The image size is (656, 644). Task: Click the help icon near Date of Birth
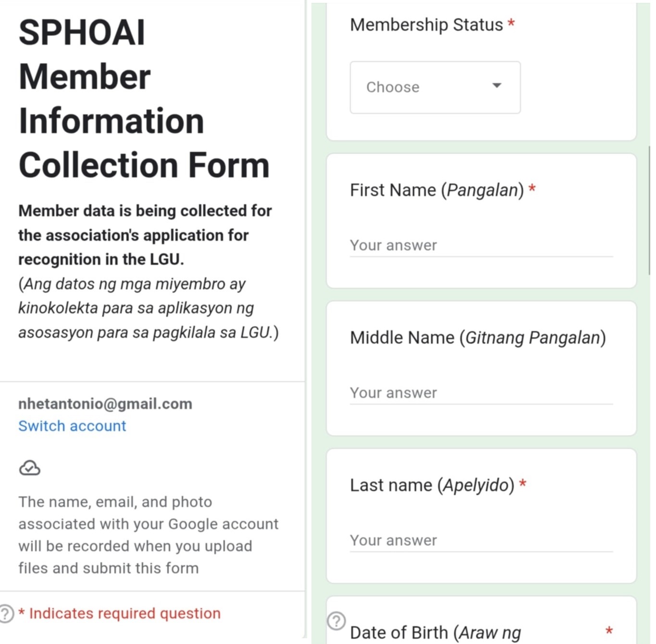click(x=336, y=620)
